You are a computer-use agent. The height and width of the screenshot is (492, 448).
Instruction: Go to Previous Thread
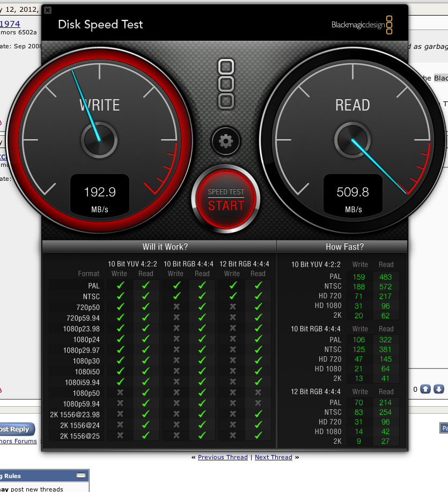(x=223, y=457)
